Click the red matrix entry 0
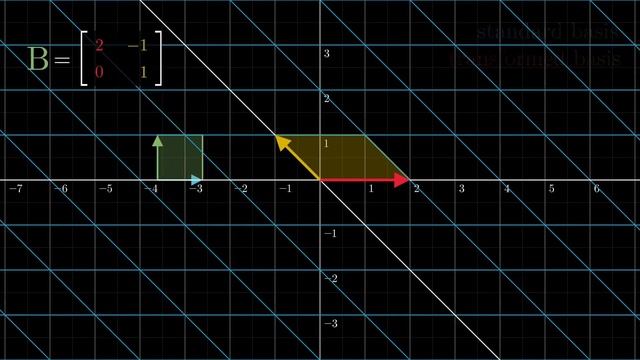 point(99,72)
